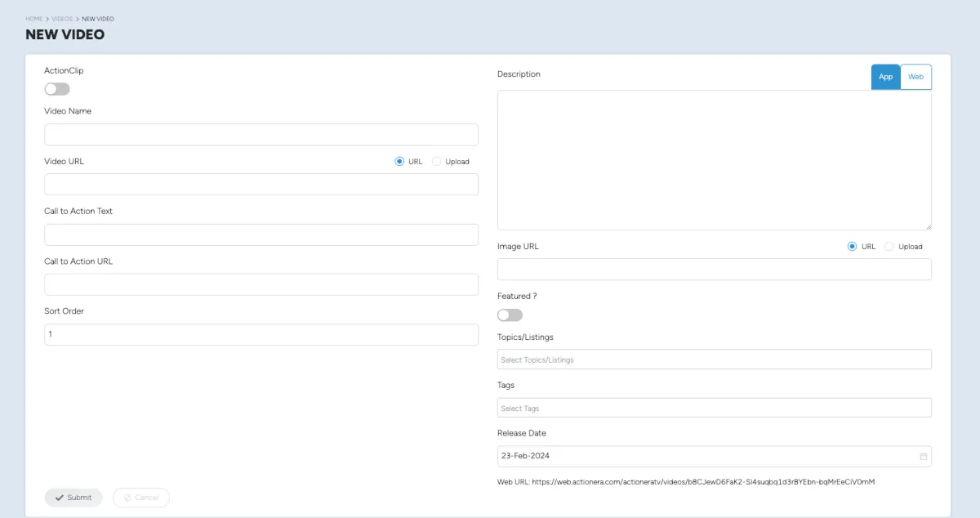Select URL radio for Video URL

click(x=399, y=161)
